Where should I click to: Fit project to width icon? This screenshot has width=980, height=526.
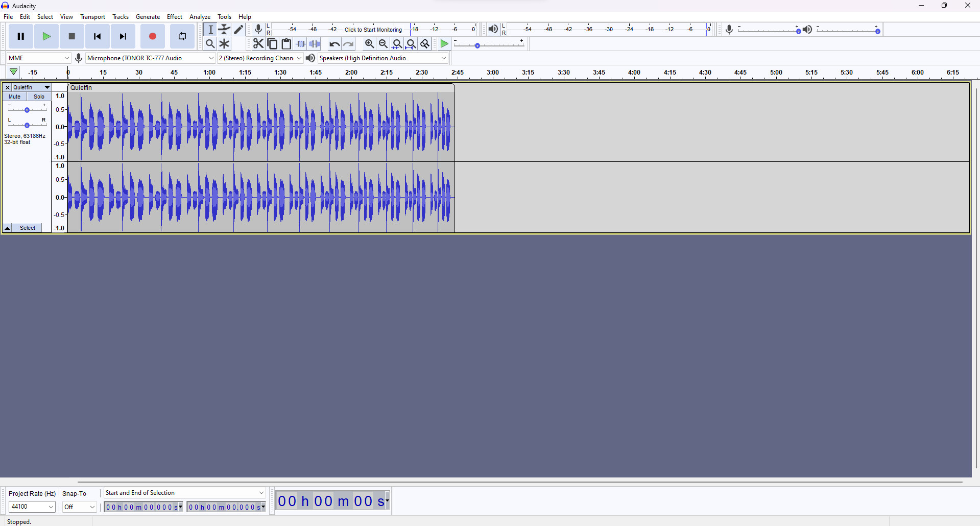click(x=411, y=44)
